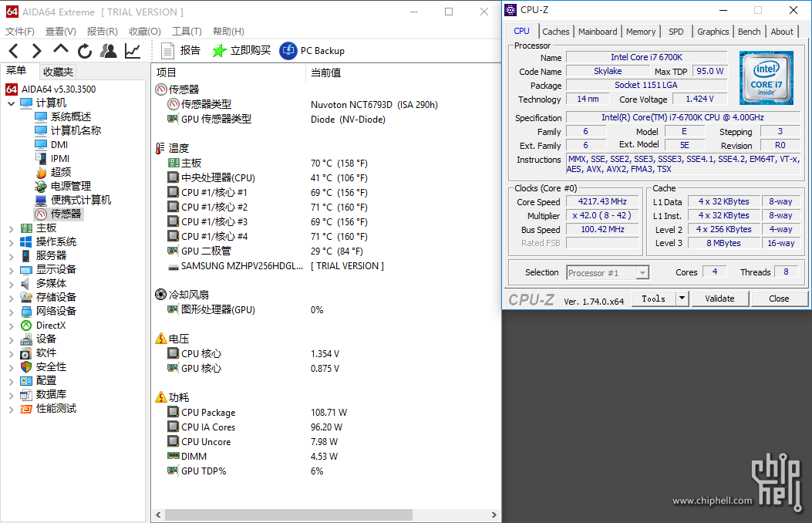Open the 收藏(O) menu

[144, 32]
